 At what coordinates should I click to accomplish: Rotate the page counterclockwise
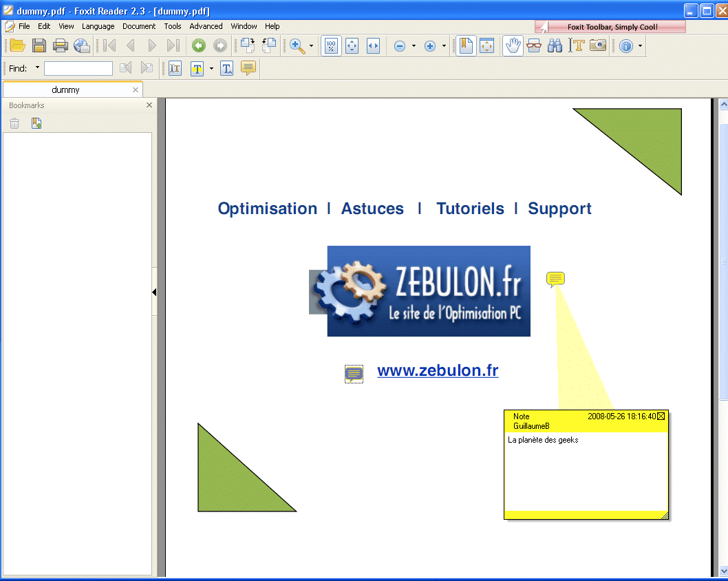point(269,45)
